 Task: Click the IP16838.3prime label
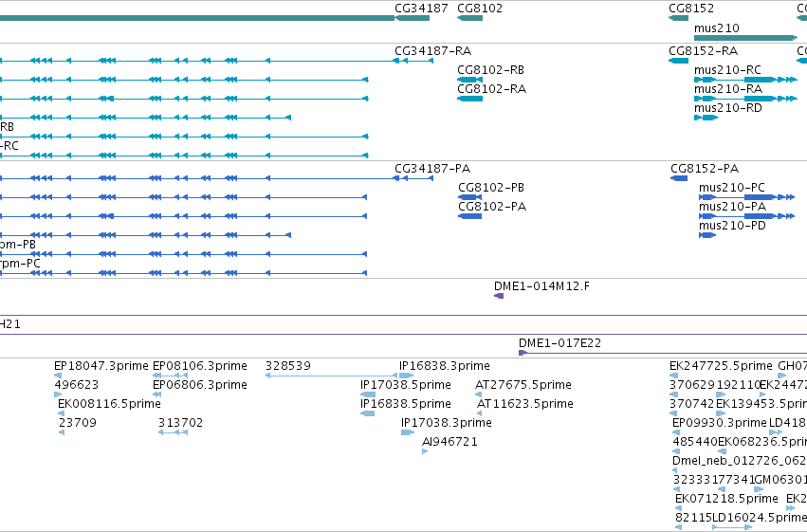point(445,366)
